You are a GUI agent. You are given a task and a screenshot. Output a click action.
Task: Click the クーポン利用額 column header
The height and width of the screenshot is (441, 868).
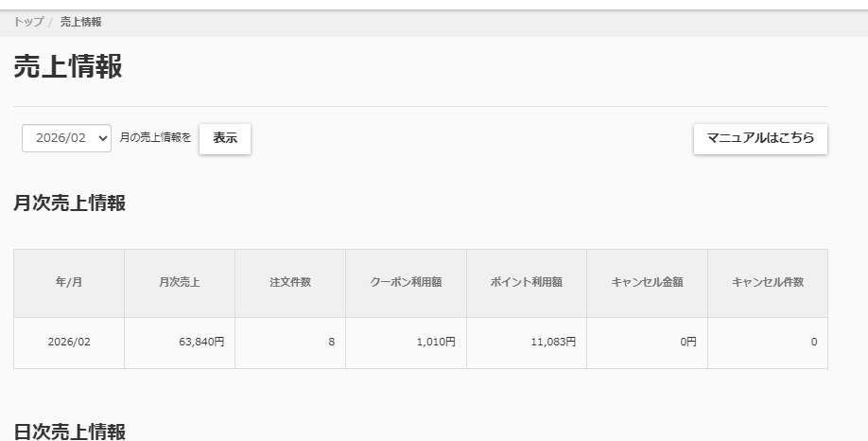pyautogui.click(x=406, y=283)
